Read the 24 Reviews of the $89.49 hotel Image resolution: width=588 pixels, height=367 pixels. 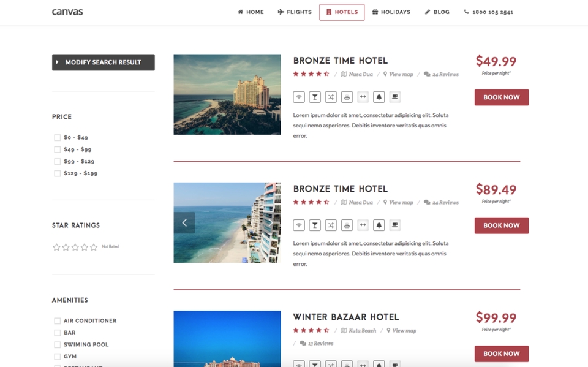pyautogui.click(x=442, y=203)
